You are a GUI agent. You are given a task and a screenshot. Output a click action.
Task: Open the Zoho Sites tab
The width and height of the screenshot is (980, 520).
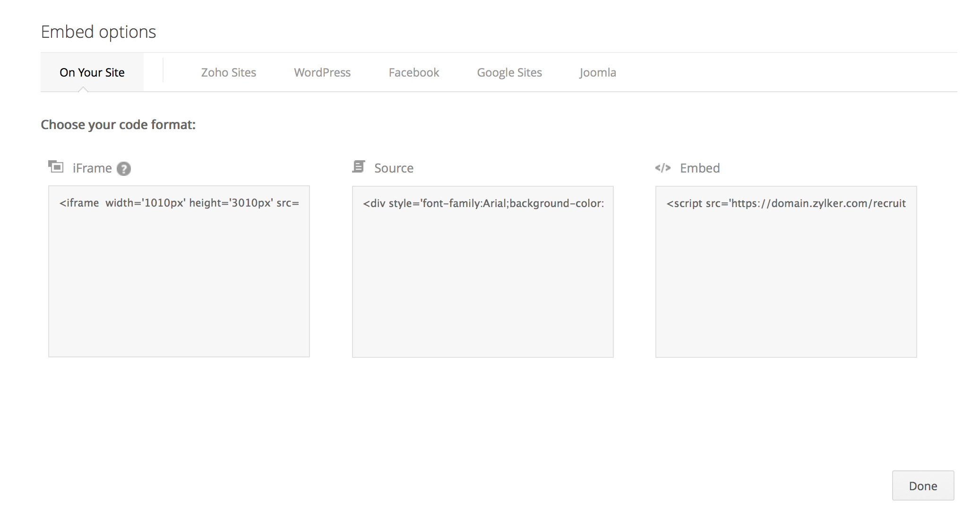[x=228, y=72]
